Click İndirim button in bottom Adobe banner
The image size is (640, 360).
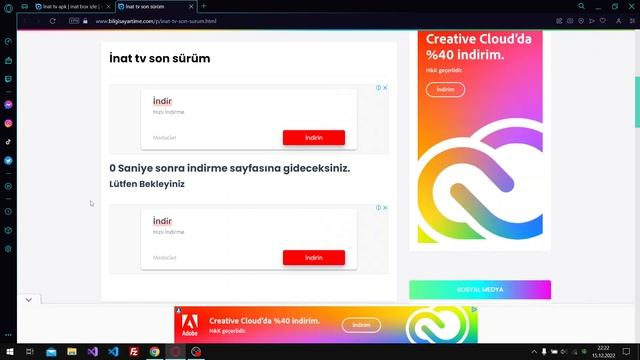pyautogui.click(x=361, y=325)
